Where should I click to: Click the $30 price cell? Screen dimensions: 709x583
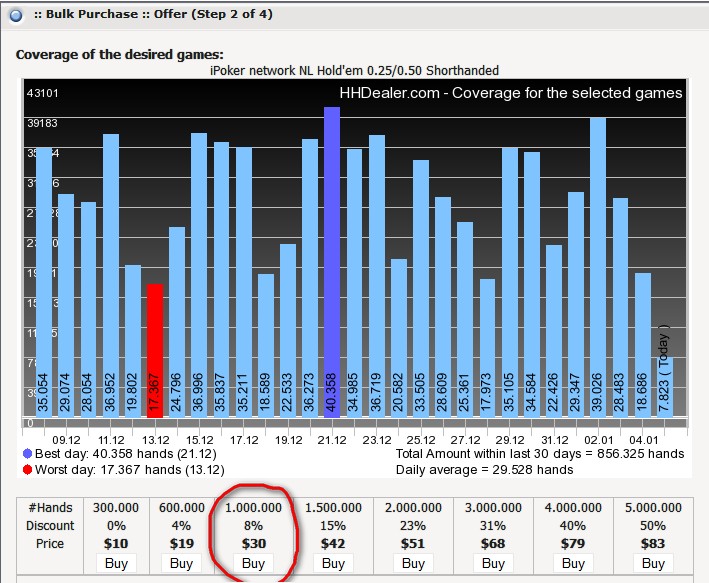254,543
